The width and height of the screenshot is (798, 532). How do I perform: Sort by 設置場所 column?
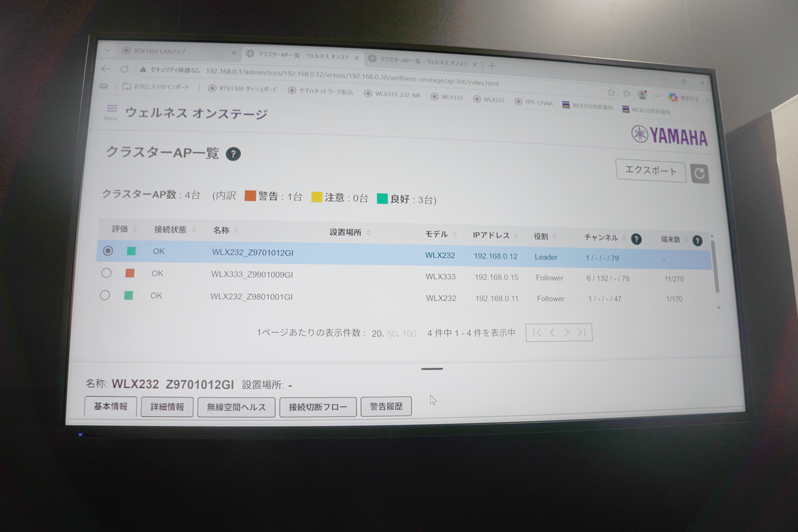point(350,232)
